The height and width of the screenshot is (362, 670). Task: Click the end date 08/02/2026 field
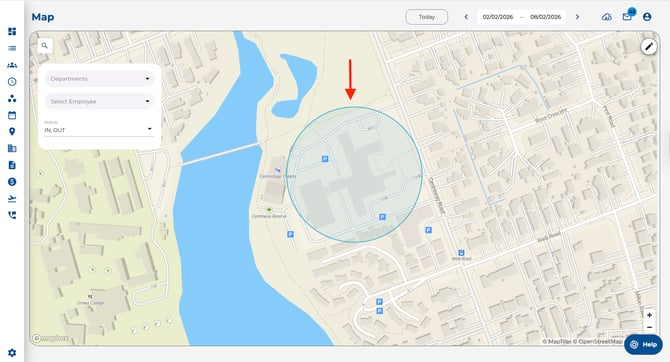click(545, 17)
